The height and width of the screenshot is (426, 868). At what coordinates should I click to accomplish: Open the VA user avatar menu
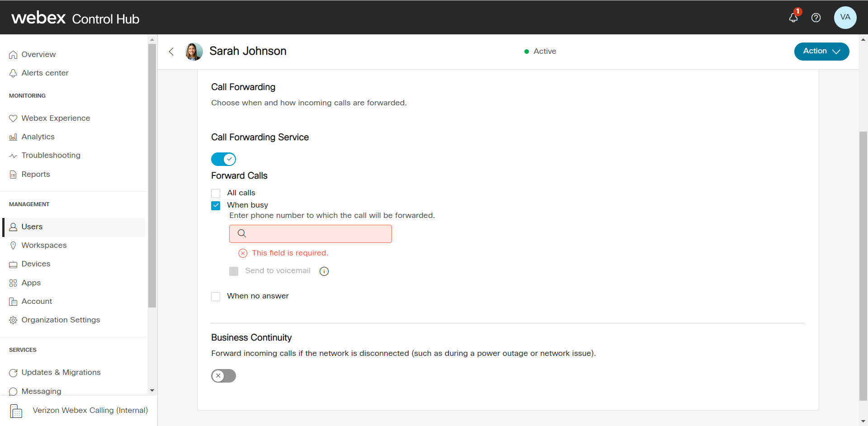[x=845, y=18]
